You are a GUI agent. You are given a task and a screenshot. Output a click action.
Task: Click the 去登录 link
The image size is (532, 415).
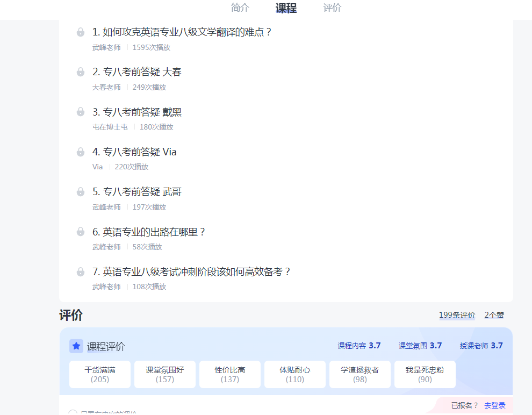click(x=494, y=405)
